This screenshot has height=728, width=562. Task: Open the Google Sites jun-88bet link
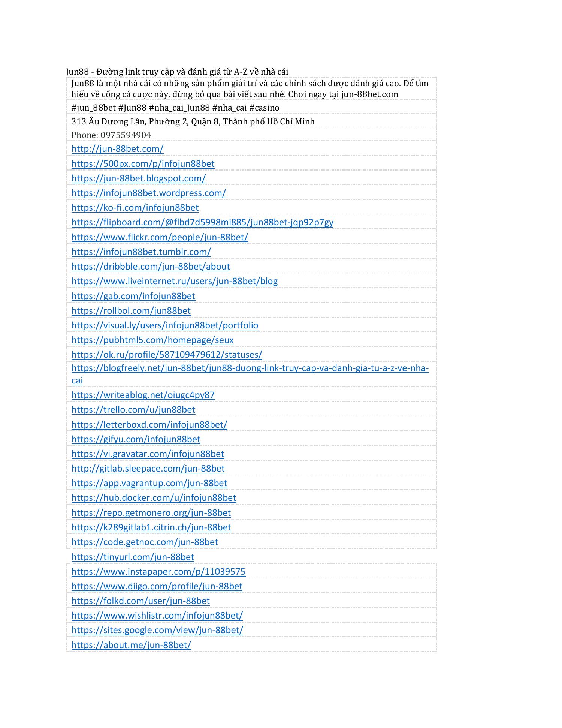157,630
